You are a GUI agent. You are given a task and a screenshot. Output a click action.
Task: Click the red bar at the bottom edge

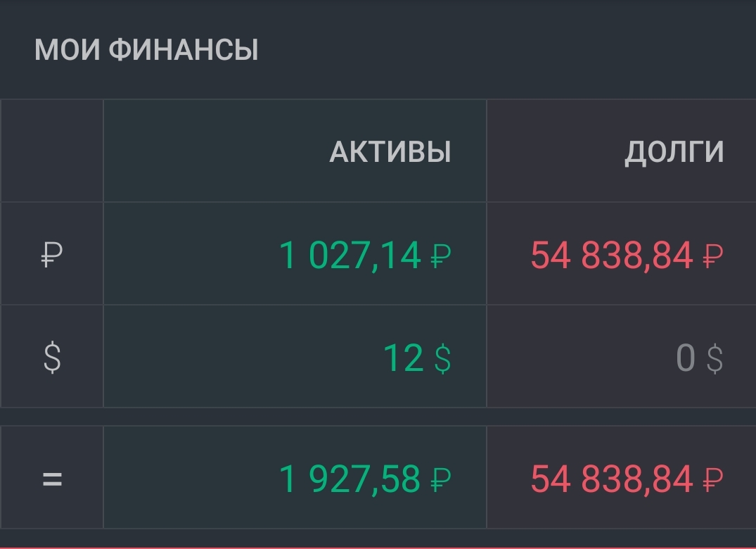click(x=378, y=548)
